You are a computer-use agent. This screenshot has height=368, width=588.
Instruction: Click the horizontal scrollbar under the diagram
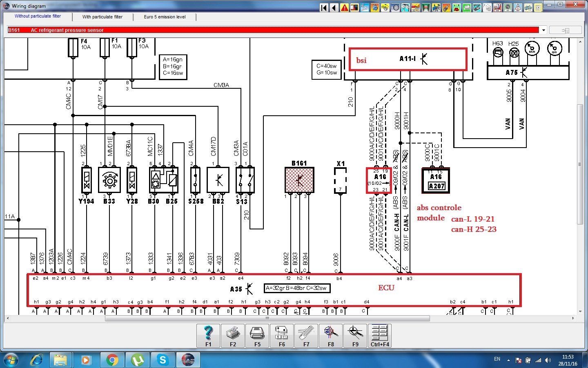tap(267, 318)
